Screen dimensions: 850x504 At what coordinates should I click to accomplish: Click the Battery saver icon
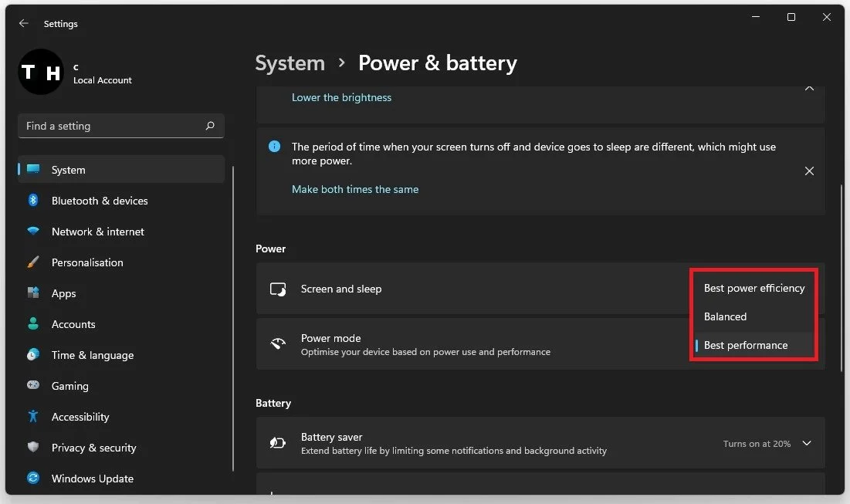tap(278, 443)
